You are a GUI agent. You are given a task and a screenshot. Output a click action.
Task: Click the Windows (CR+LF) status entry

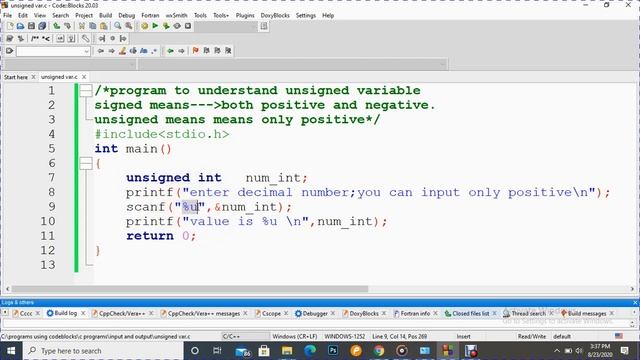point(295,337)
